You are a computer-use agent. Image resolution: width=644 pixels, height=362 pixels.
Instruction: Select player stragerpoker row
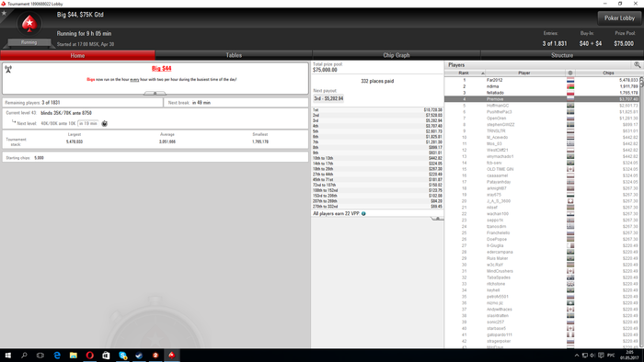pyautogui.click(x=542, y=341)
